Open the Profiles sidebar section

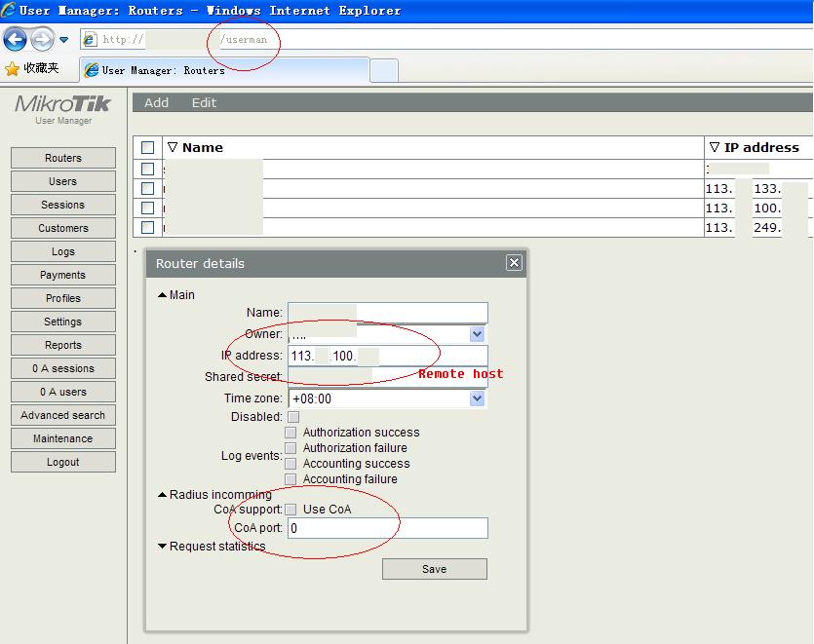[x=63, y=298]
